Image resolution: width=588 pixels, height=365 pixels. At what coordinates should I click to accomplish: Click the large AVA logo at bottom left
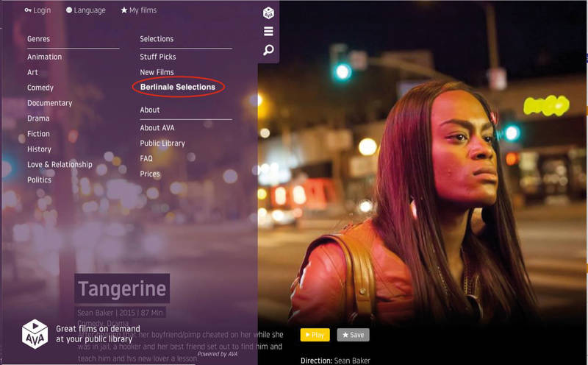(x=35, y=334)
